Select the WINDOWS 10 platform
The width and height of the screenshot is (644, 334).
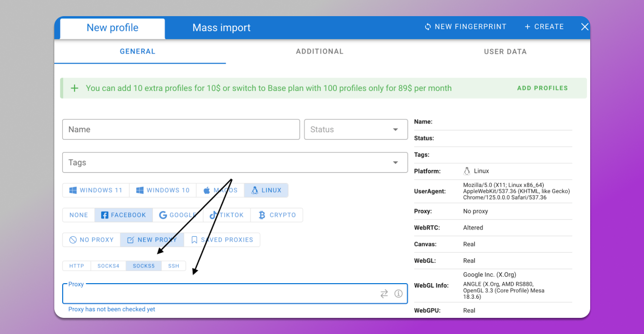[x=163, y=190]
